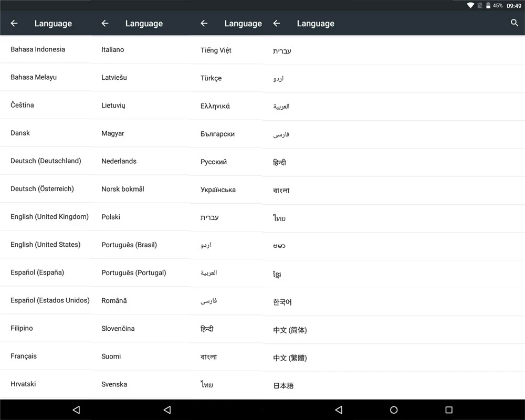
Task: Pick Bahasa Melayu from the list
Action: click(46, 77)
